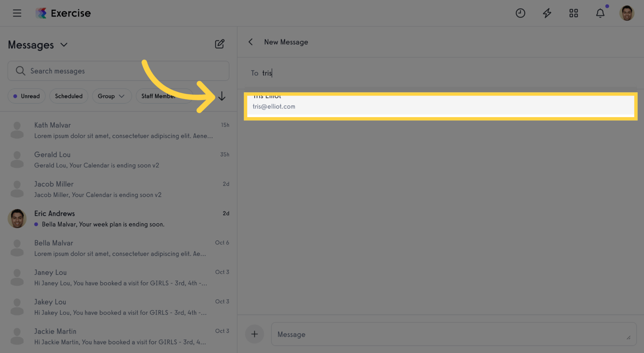
Task: Open the conversation with Eric Andrews
Action: click(118, 218)
